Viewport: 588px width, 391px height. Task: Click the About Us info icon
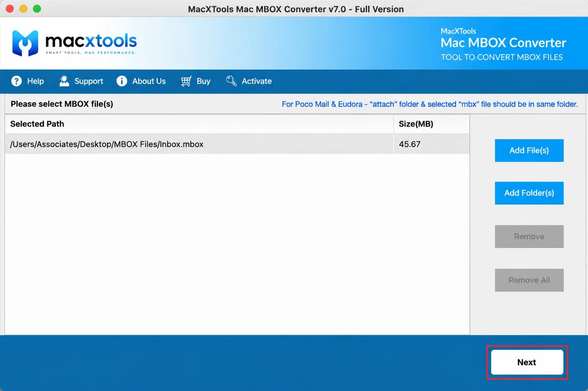click(122, 81)
